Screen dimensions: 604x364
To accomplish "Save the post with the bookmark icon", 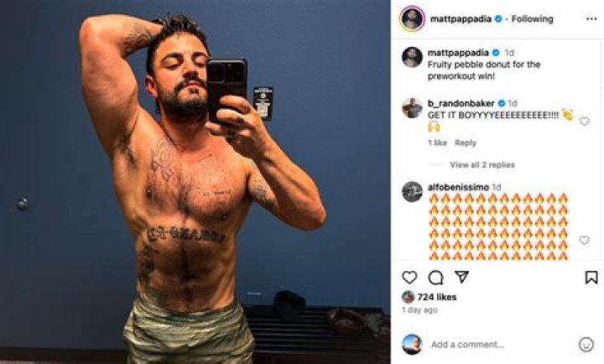I will 591,278.
